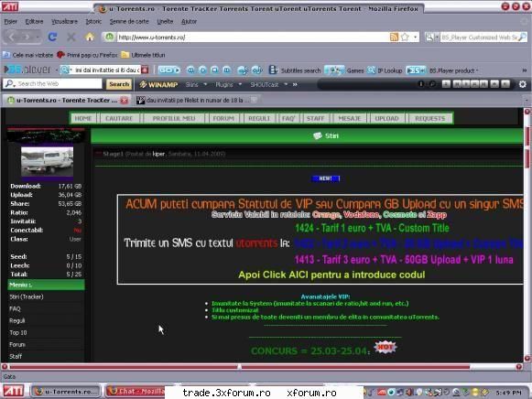The image size is (532, 399).
Task: Click the first Winamp player control button
Action: point(446,84)
